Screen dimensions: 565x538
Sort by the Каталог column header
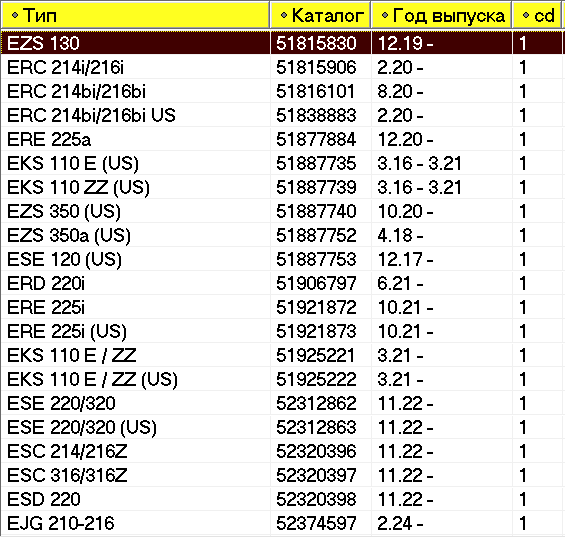click(320, 15)
